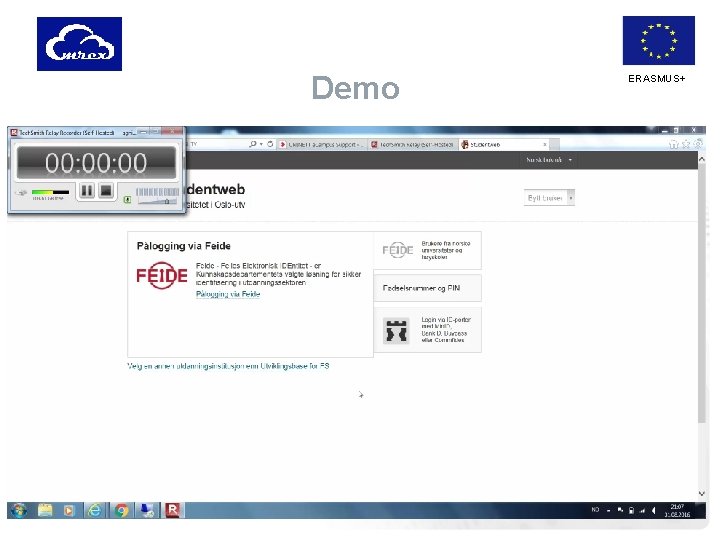Image resolution: width=720 pixels, height=540 pixels.
Task: Open the media player taskbar icon
Action: [x=69, y=510]
